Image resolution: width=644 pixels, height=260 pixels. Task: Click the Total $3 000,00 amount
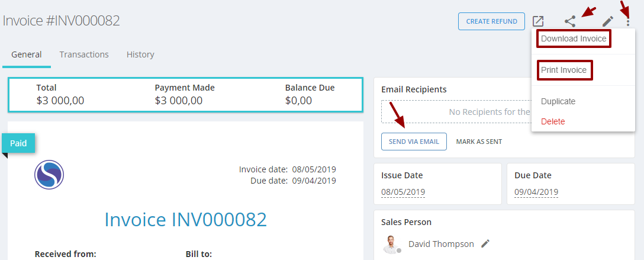pyautogui.click(x=60, y=100)
